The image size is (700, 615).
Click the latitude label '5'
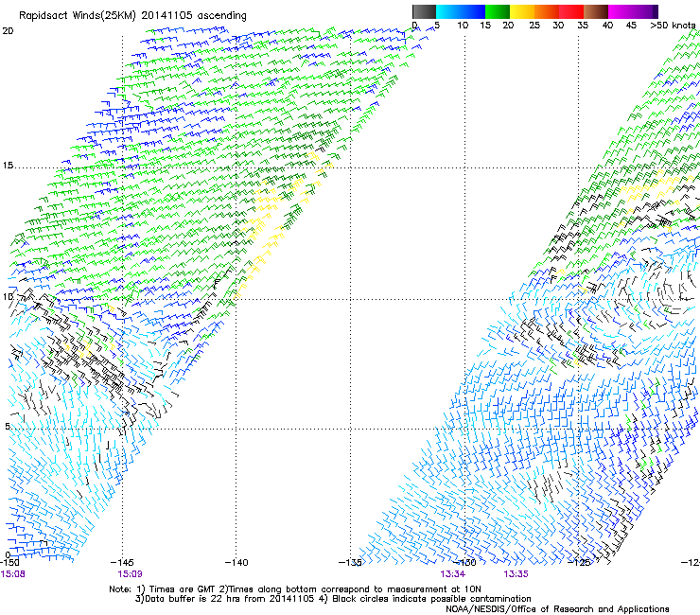(x=8, y=427)
